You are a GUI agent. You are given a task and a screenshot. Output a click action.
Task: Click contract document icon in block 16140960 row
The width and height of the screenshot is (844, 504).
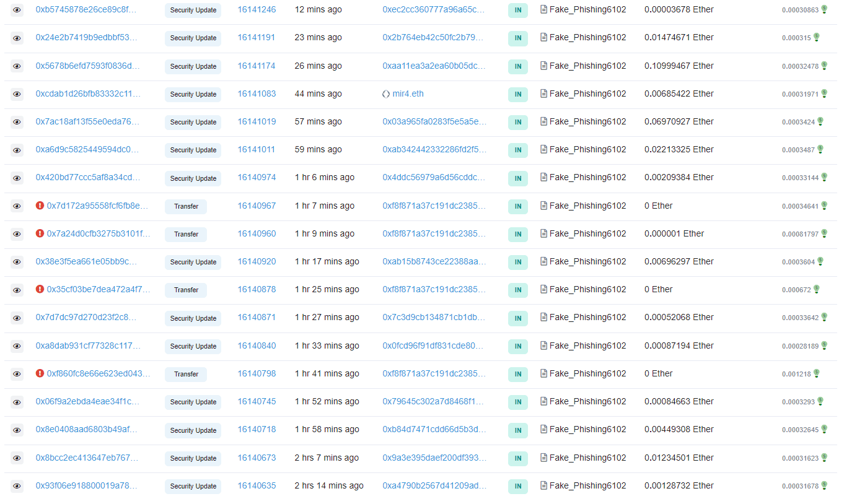pos(543,233)
